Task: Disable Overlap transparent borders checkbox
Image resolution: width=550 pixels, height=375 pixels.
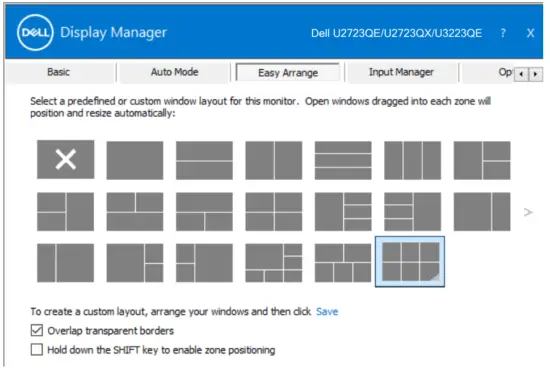Action: [x=37, y=330]
